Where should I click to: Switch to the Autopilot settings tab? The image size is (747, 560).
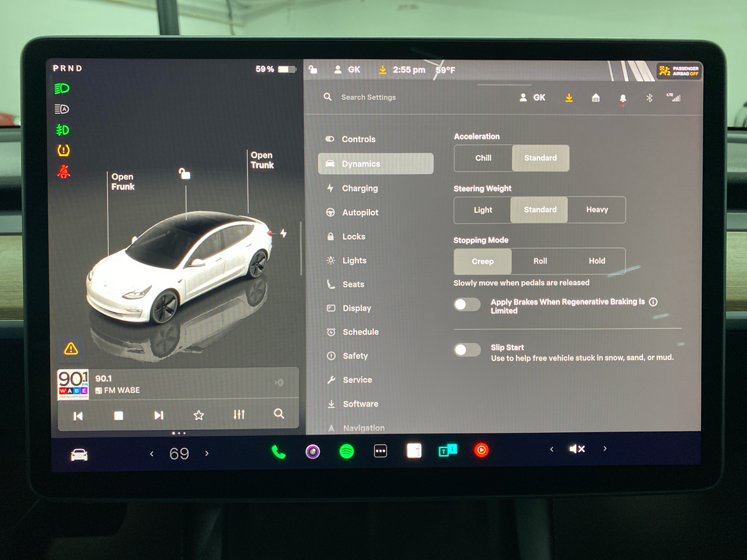(359, 212)
